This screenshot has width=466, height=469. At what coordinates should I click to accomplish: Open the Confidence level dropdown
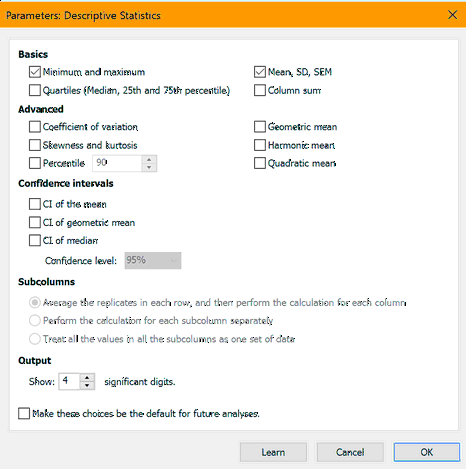(x=153, y=260)
